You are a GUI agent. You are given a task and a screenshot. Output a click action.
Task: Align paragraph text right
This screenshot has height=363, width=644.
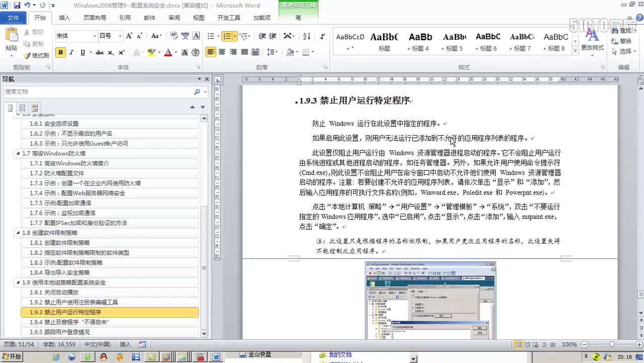[x=233, y=52]
